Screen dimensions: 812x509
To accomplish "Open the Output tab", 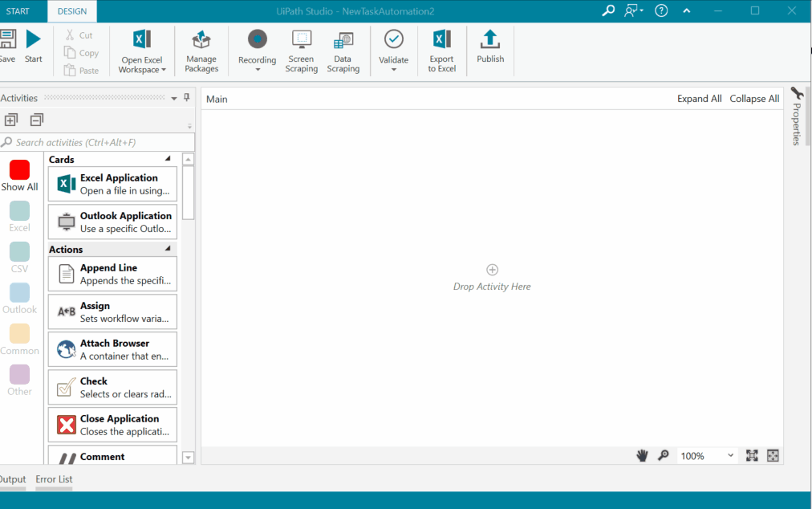I will click(x=13, y=479).
